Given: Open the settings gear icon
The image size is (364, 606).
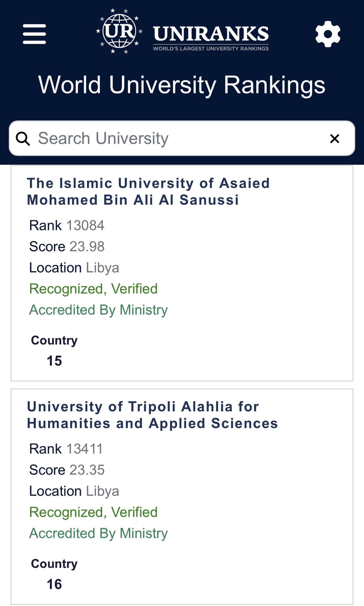Looking at the screenshot, I should click(328, 34).
